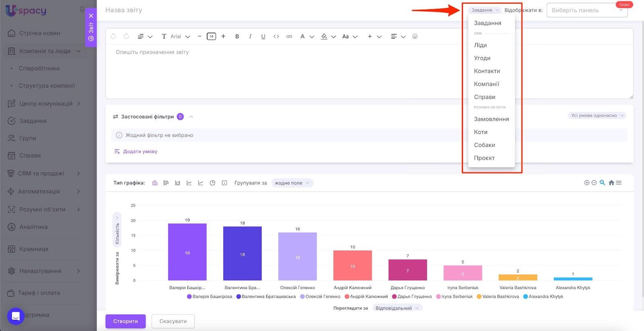644x331 pixels.
Task: Switch to horizontal bar chart type
Action: (x=166, y=183)
